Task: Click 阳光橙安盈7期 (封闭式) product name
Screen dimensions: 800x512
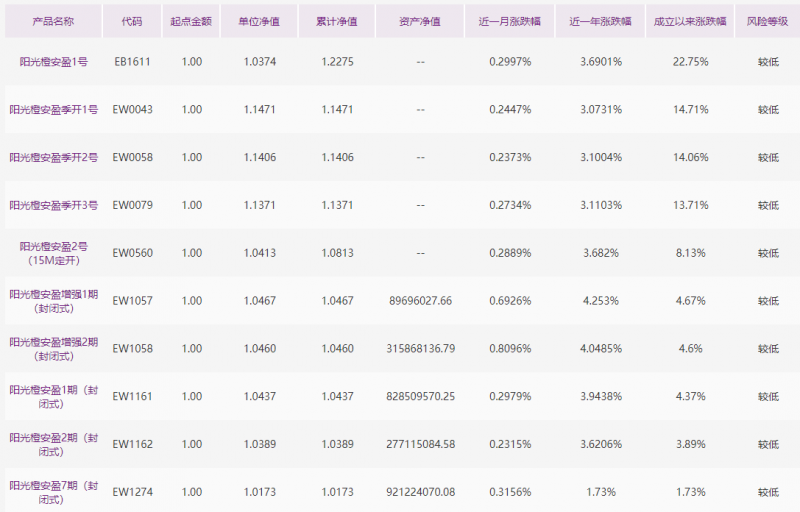Action: coord(54,491)
